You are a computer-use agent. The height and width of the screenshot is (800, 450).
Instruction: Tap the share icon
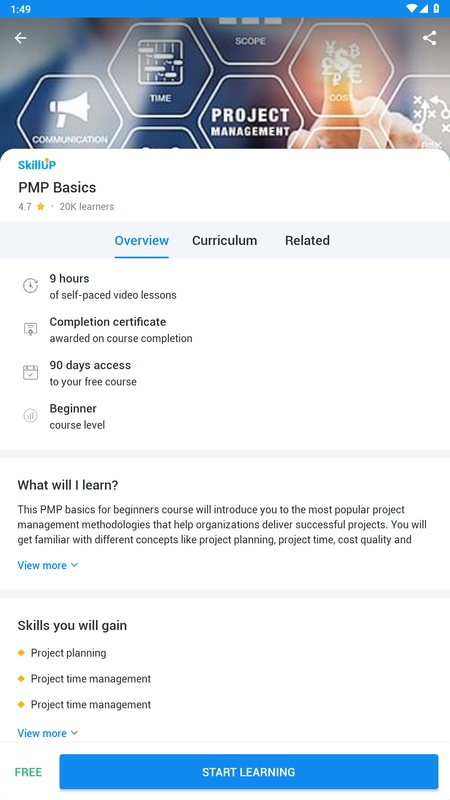[430, 38]
